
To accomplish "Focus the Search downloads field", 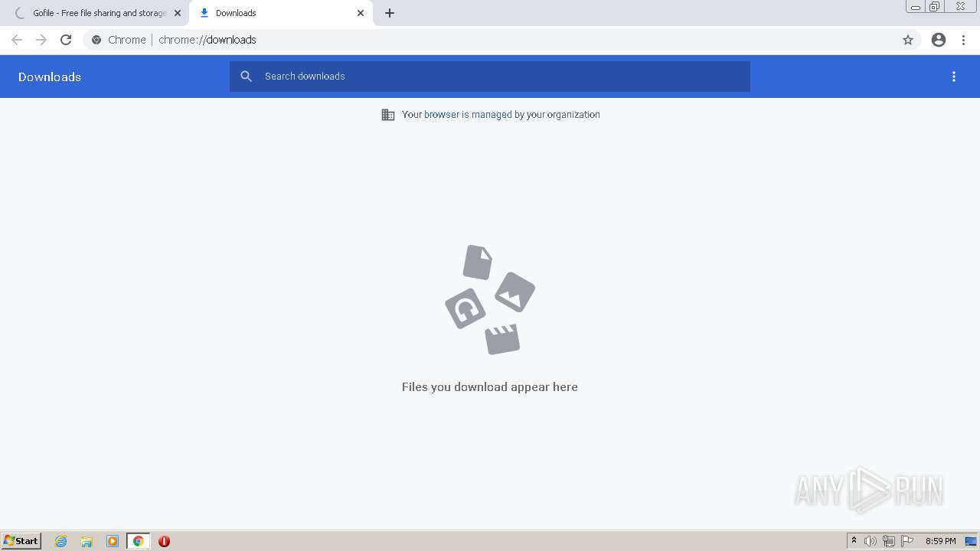I will [490, 77].
